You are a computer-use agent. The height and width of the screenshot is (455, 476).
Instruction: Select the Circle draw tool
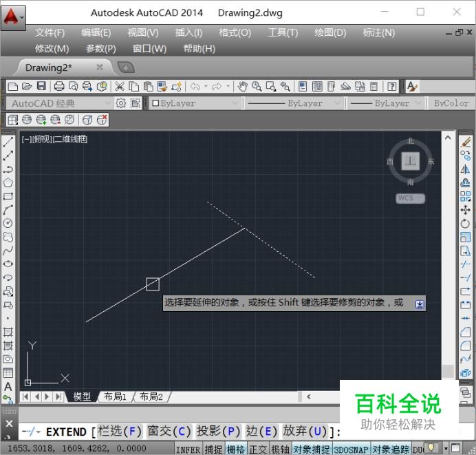pos(8,223)
